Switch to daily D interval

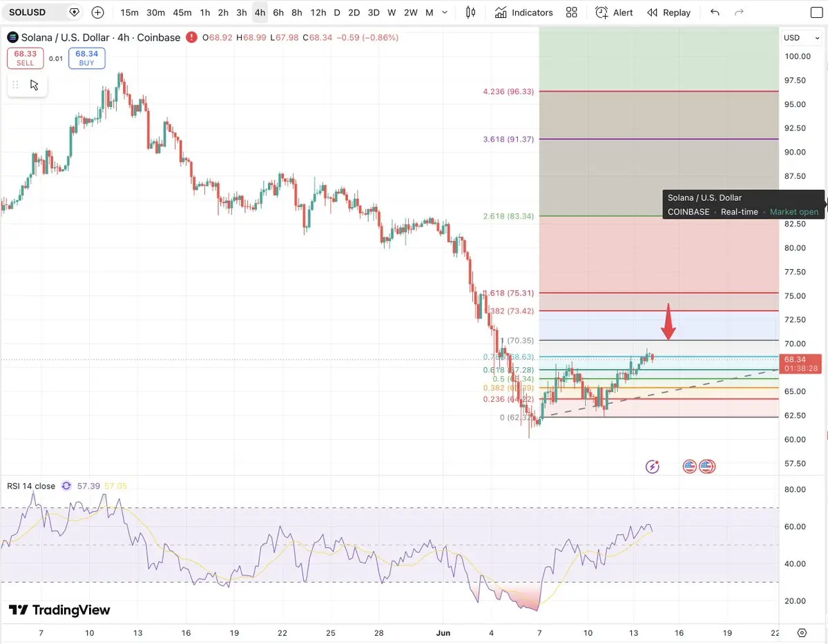click(x=337, y=12)
